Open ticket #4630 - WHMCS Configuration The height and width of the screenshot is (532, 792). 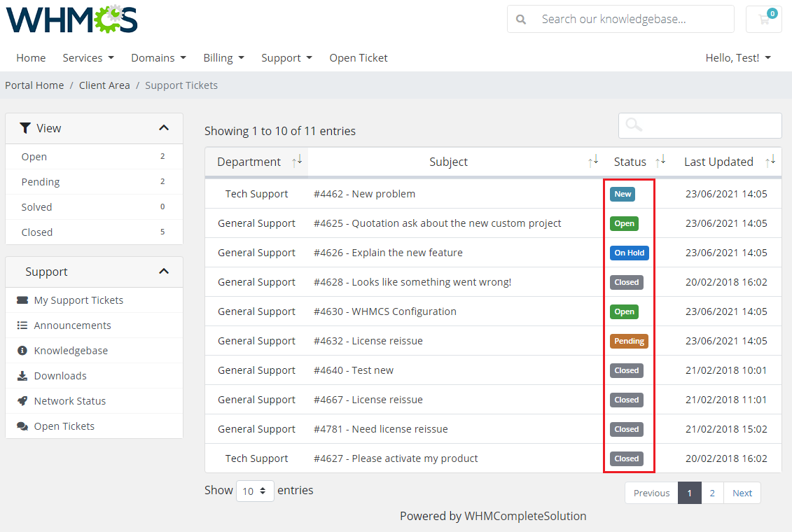385,311
